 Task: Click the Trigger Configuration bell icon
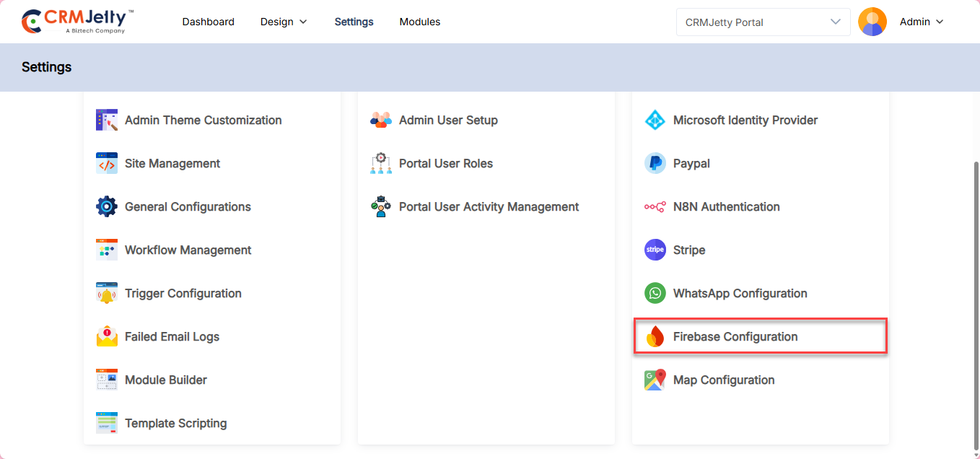107,294
